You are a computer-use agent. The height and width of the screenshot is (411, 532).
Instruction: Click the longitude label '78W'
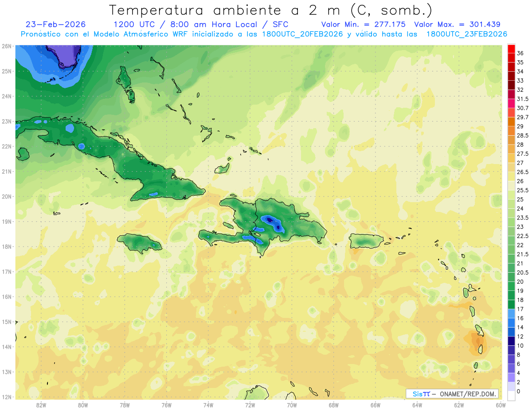pyautogui.click(x=125, y=405)
